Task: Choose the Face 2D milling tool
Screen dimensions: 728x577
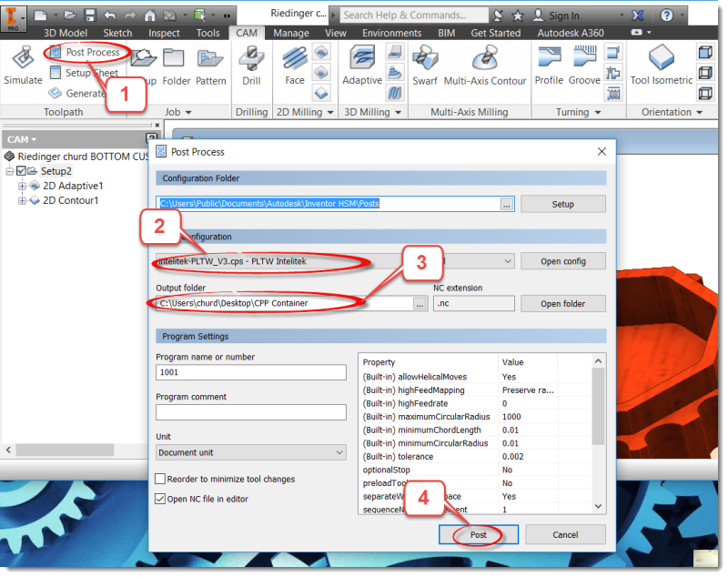Action: 294,64
